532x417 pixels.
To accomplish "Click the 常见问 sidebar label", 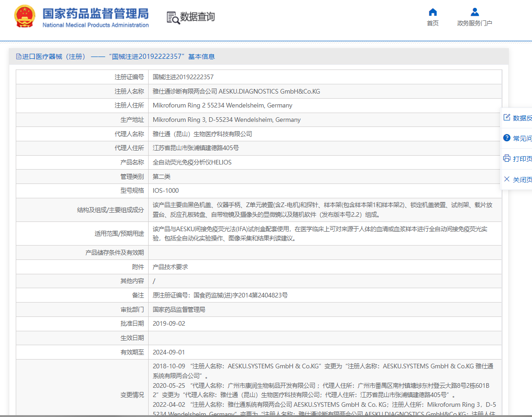I will (x=522, y=139).
